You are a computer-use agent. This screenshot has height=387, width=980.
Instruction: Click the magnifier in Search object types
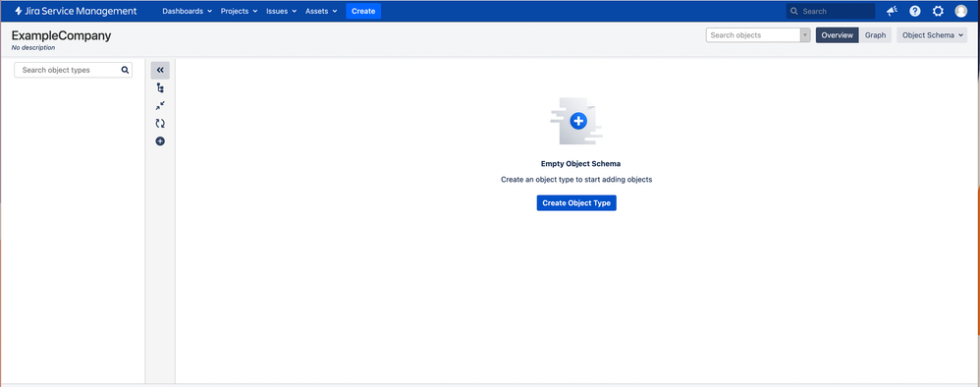125,70
